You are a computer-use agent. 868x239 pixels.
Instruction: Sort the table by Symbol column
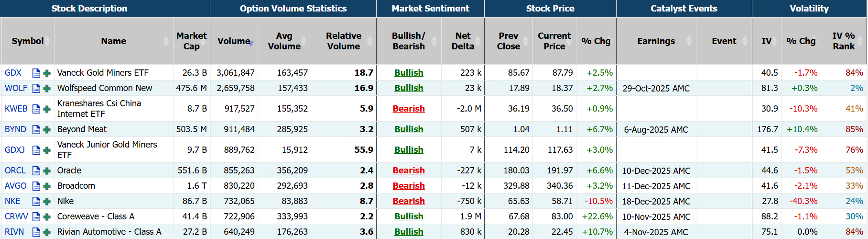28,41
